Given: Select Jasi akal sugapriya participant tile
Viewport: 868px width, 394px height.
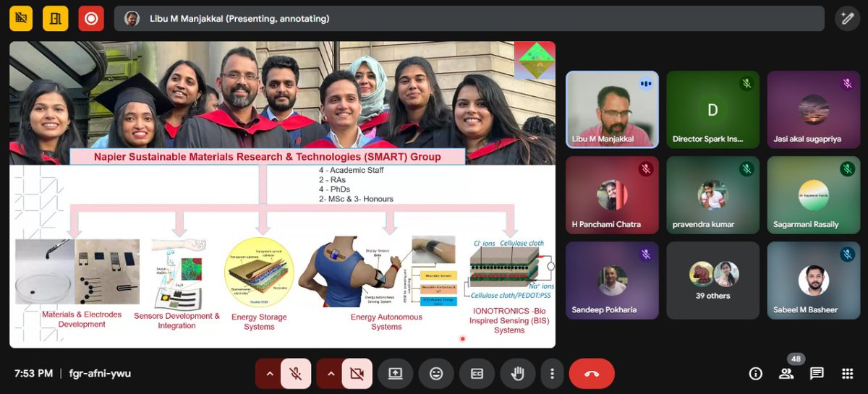Looking at the screenshot, I should pos(814,109).
